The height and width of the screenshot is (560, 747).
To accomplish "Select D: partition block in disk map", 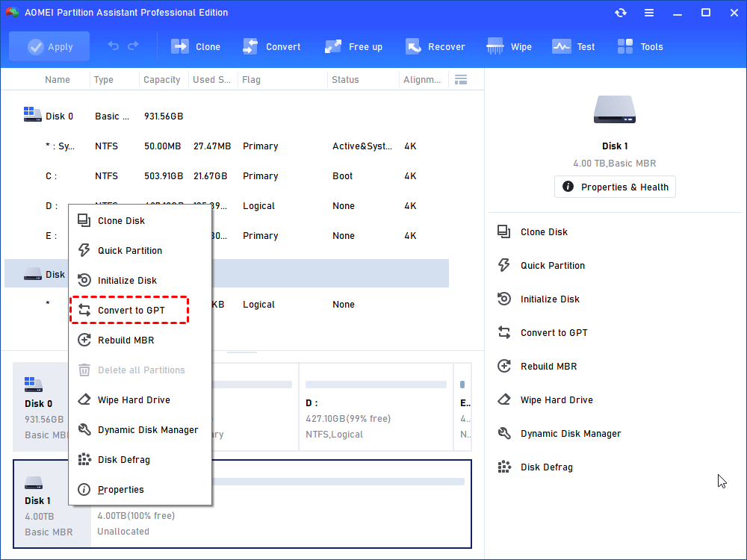I will (376, 407).
